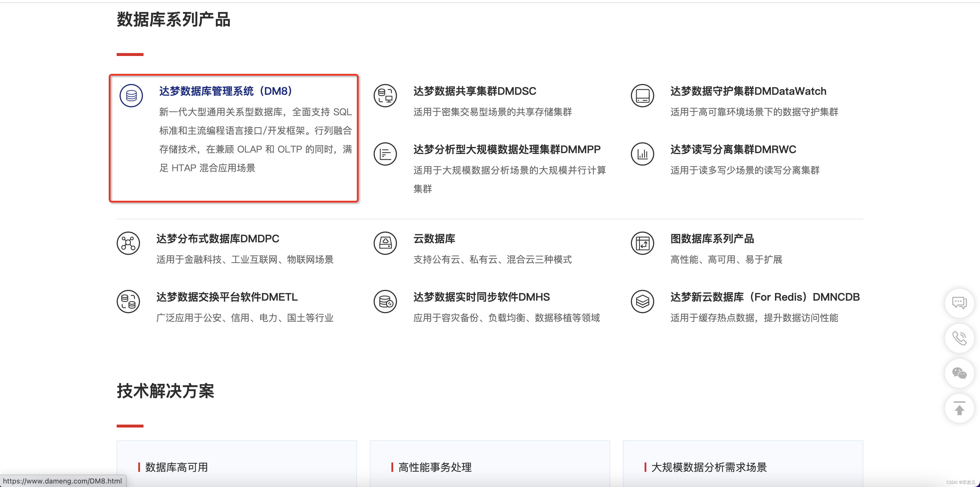Click the DMRWC bar chart icon
The width and height of the screenshot is (980, 487).
(642, 154)
